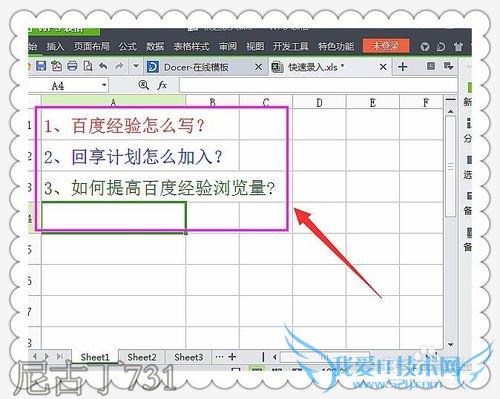Select the Sheet1 worksheet tab
Image resolution: width=500 pixels, height=399 pixels.
(95, 357)
